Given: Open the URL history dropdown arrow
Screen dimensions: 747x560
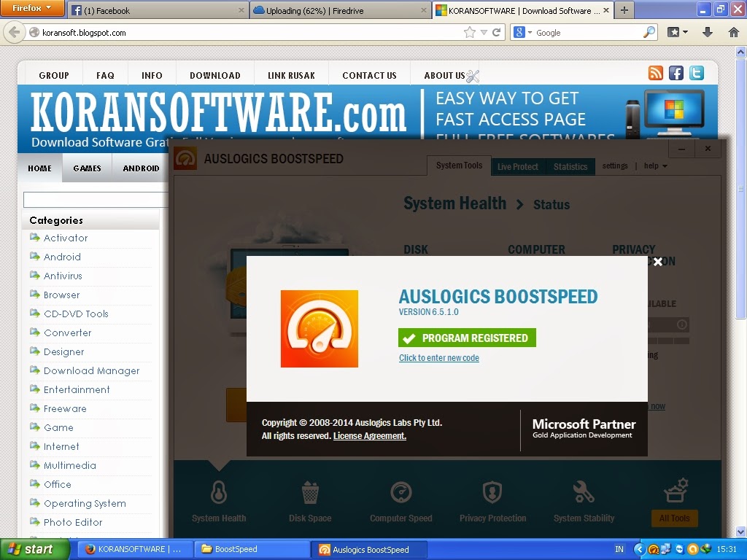Looking at the screenshot, I should pyautogui.click(x=484, y=32).
